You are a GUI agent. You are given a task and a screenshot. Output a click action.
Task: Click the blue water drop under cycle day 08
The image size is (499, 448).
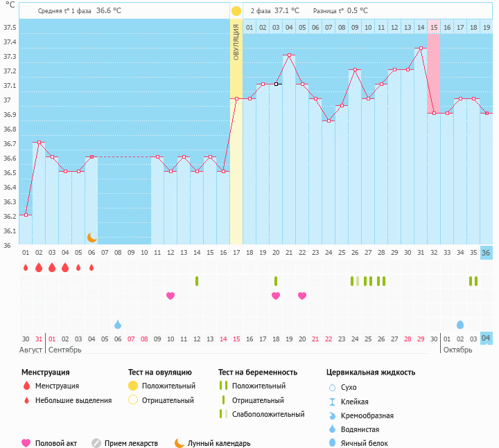(118, 324)
